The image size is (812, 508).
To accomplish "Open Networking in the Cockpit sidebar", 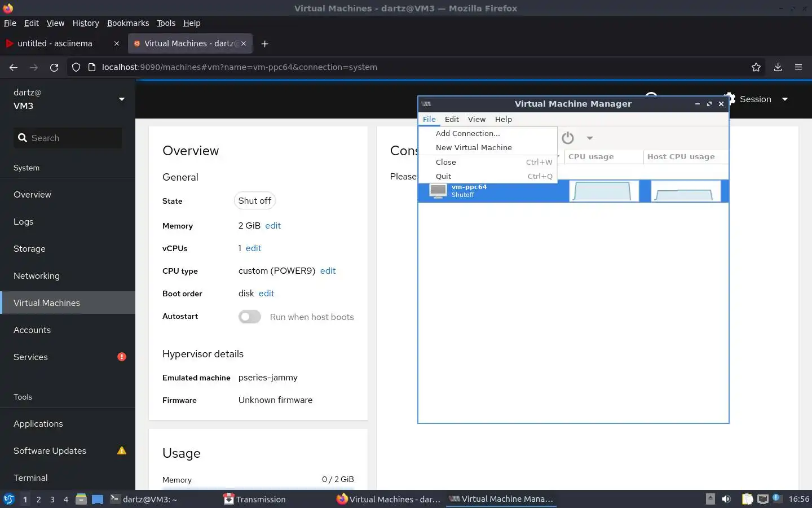I will pyautogui.click(x=68, y=275).
